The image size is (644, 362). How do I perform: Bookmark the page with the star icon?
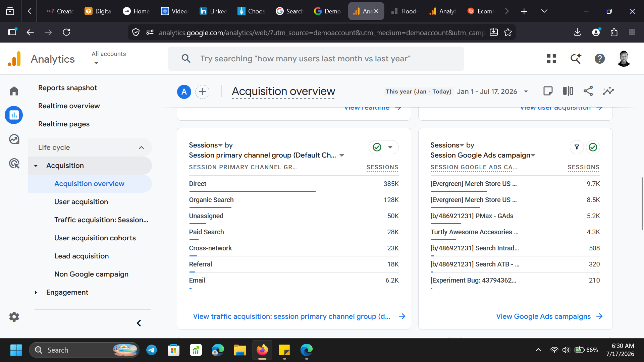(x=508, y=32)
